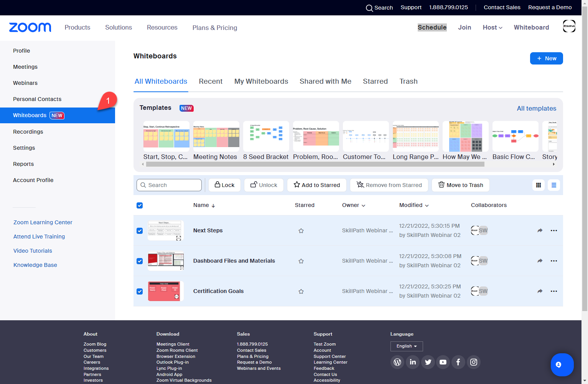The height and width of the screenshot is (384, 588).
Task: Focus the whiteboard Search field
Action: (169, 185)
